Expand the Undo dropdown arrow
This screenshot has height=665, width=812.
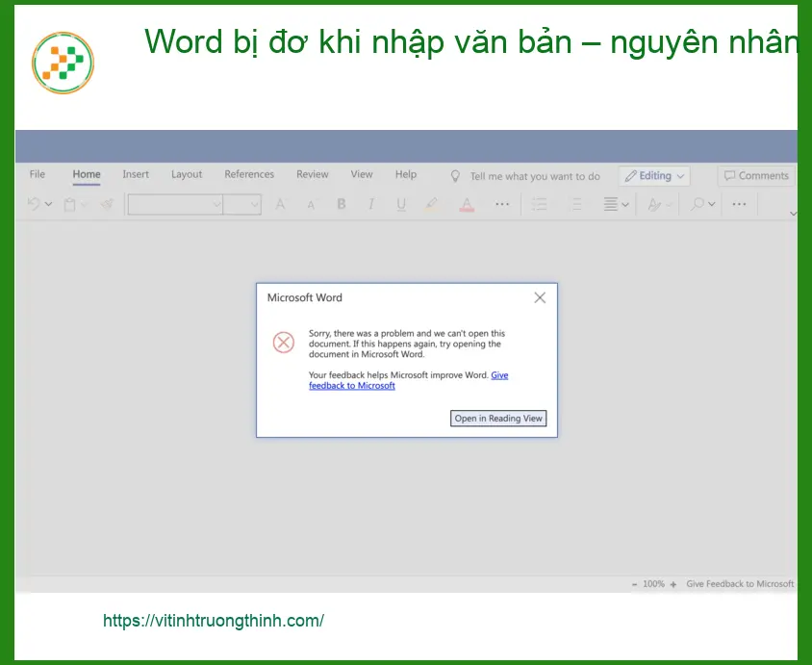pyautogui.click(x=48, y=205)
